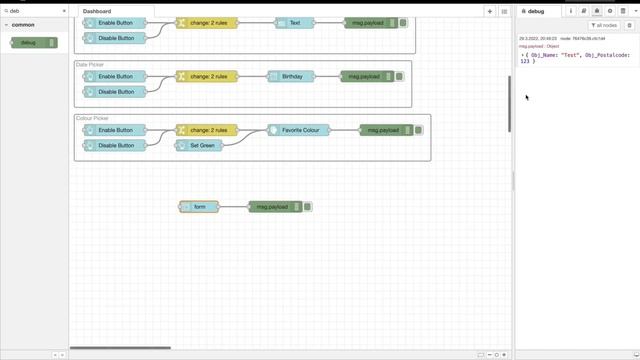Select Disable Button in Colour Picker group
The height and width of the screenshot is (360, 640).
(115, 145)
